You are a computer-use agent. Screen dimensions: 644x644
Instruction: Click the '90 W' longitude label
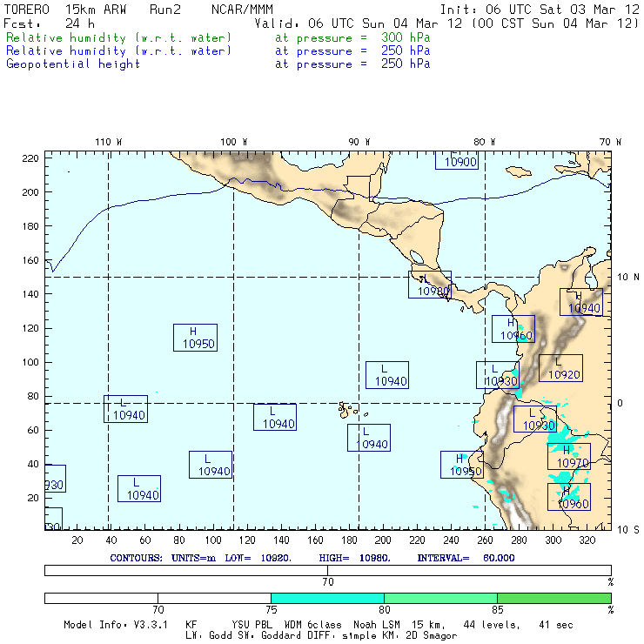pyautogui.click(x=359, y=142)
